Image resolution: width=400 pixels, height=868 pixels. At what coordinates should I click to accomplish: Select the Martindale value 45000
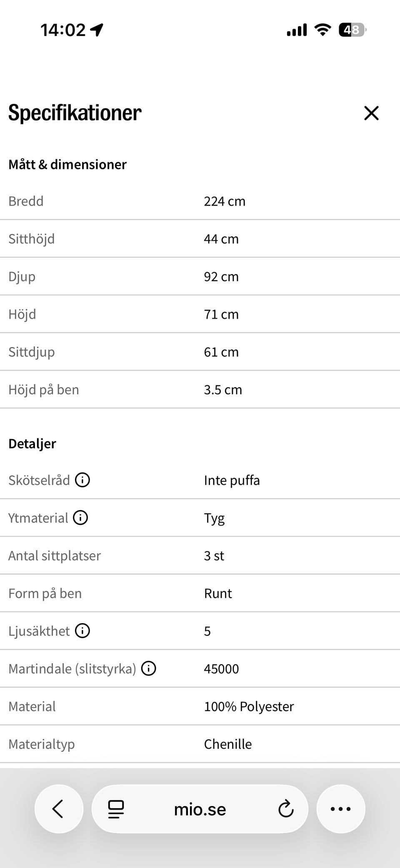tap(221, 669)
